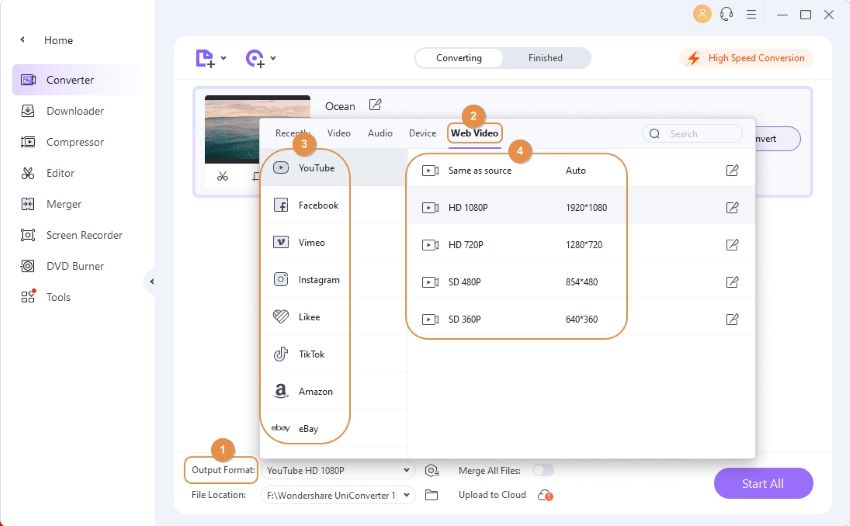
Task: Click the Start All button
Action: [x=763, y=484]
